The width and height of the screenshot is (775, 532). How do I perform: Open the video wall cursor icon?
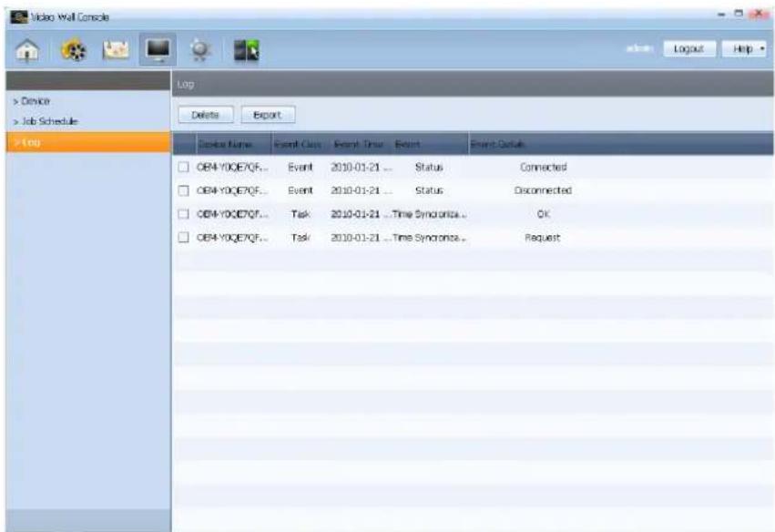[x=246, y=50]
